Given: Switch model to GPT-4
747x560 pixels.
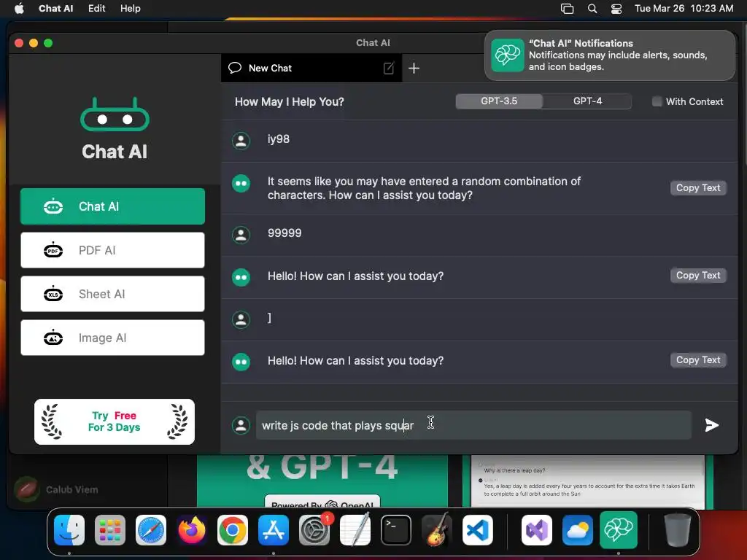Looking at the screenshot, I should click(587, 101).
